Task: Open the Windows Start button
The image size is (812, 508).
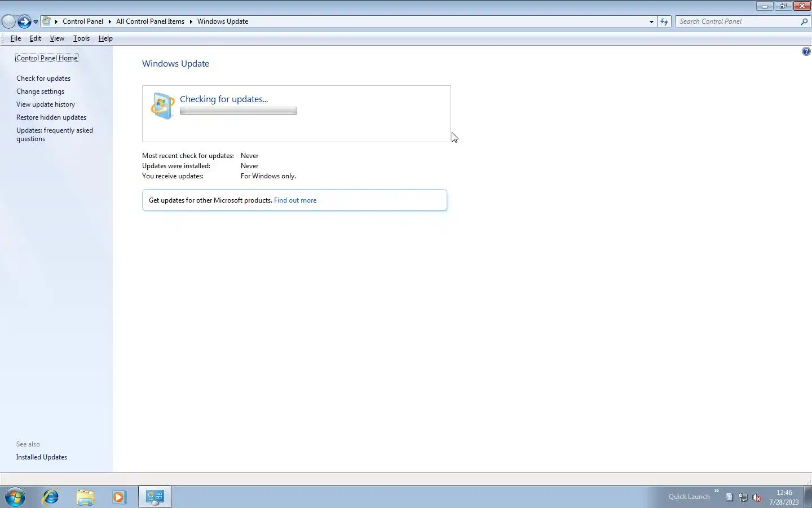Action: coord(15,497)
